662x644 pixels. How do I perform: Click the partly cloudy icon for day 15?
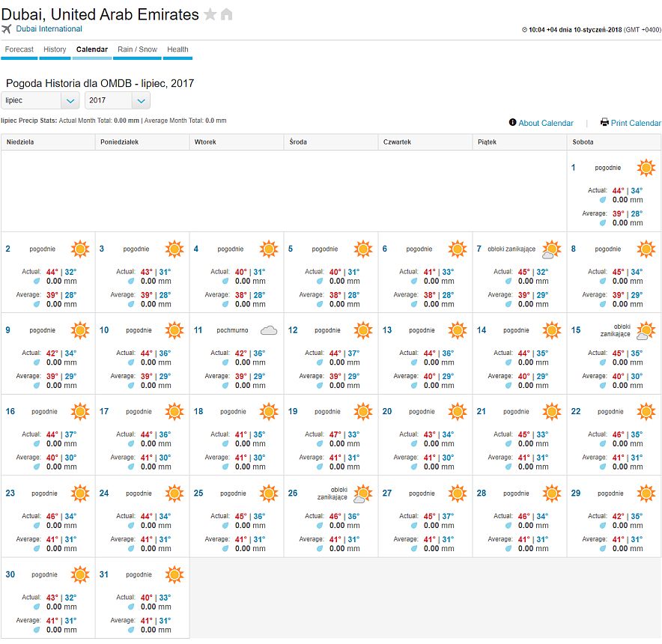(x=646, y=330)
